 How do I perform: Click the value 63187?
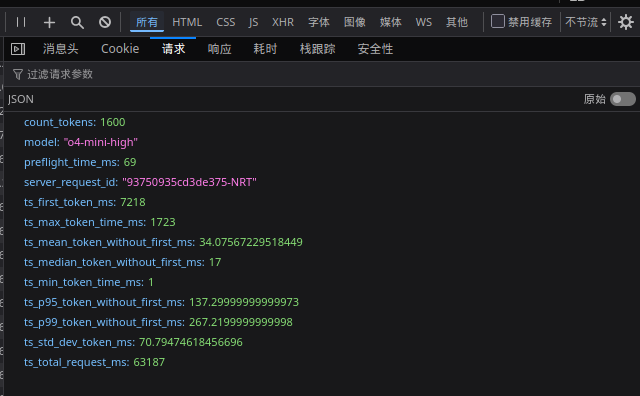coord(149,362)
